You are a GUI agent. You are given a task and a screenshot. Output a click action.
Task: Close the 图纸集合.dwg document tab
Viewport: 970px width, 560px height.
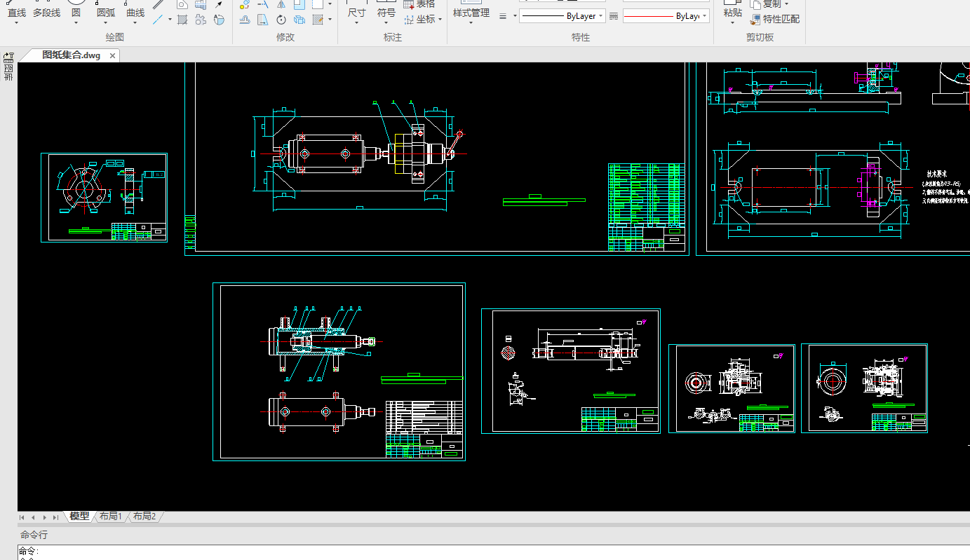[112, 55]
